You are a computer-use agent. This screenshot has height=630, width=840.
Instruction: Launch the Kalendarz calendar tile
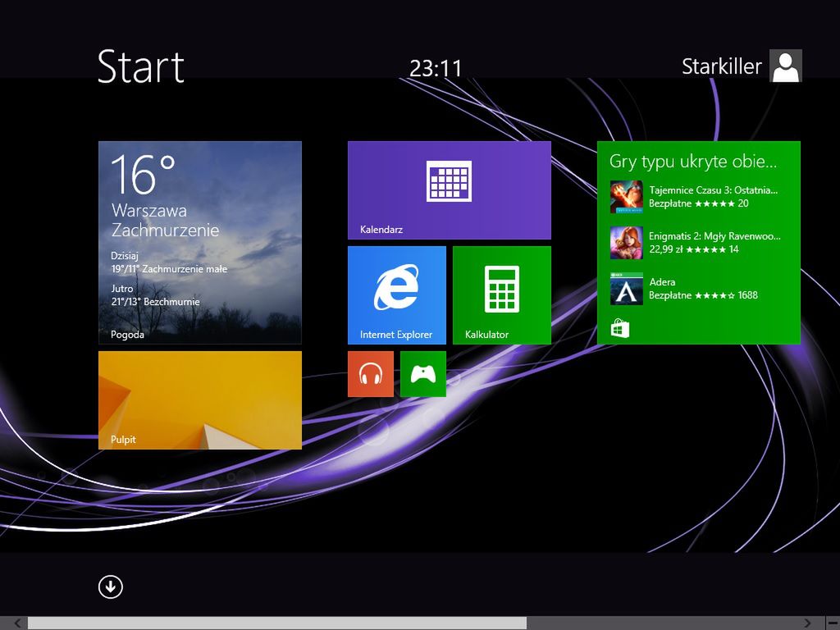[449, 190]
